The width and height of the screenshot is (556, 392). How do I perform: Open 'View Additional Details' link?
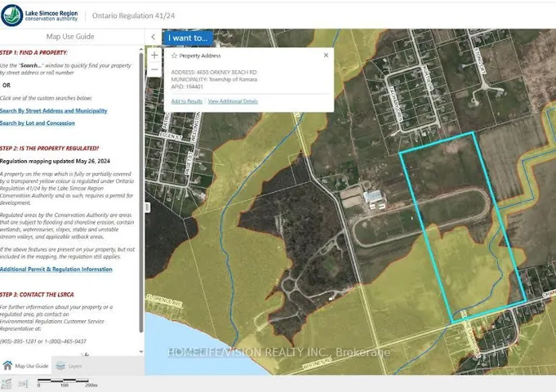click(233, 101)
